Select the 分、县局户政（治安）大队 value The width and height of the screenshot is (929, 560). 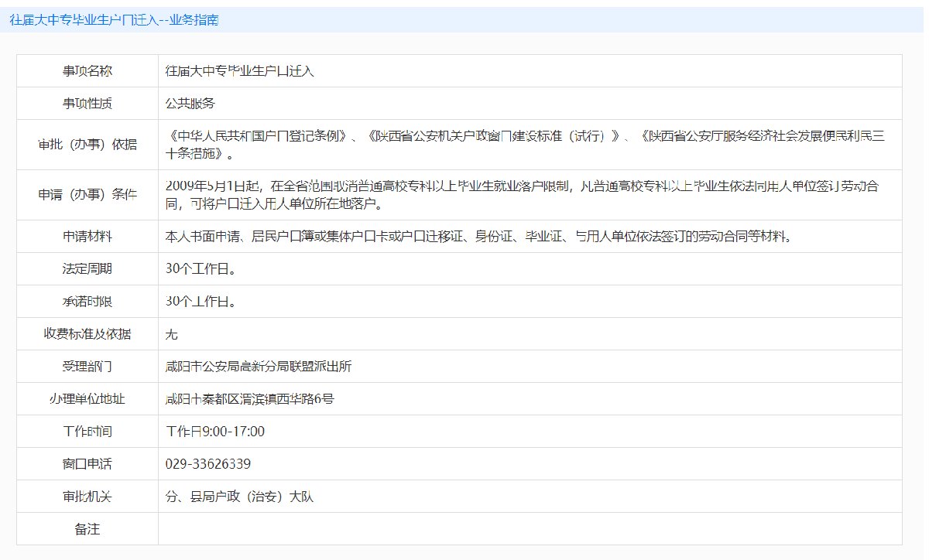point(238,497)
